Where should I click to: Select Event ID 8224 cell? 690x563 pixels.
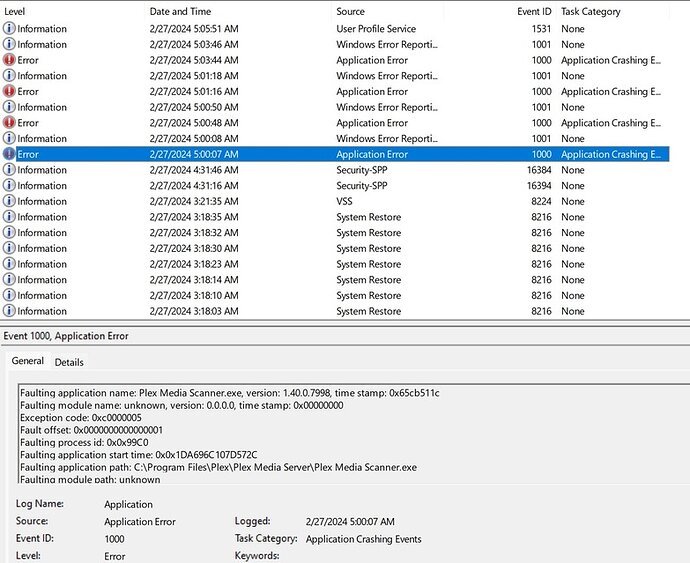(541, 201)
